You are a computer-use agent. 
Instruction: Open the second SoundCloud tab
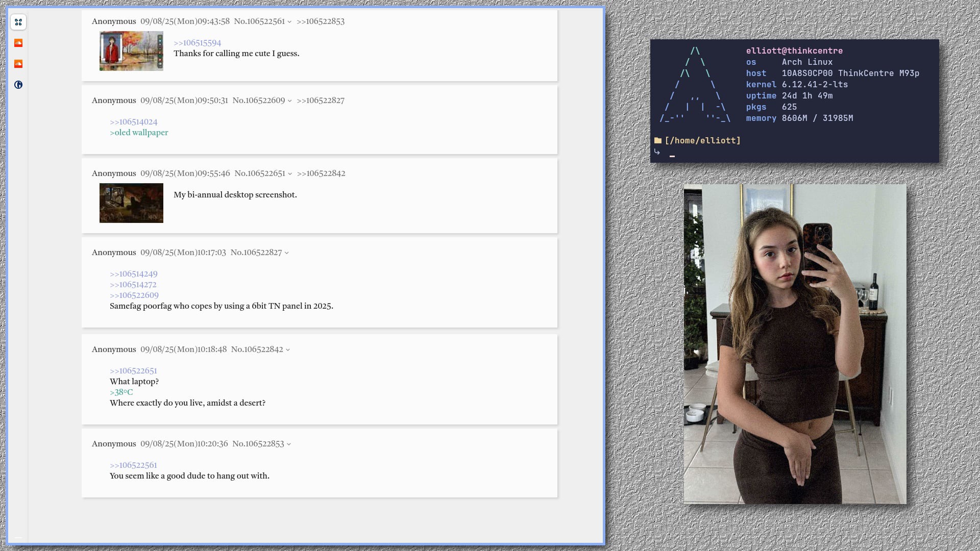(x=18, y=64)
